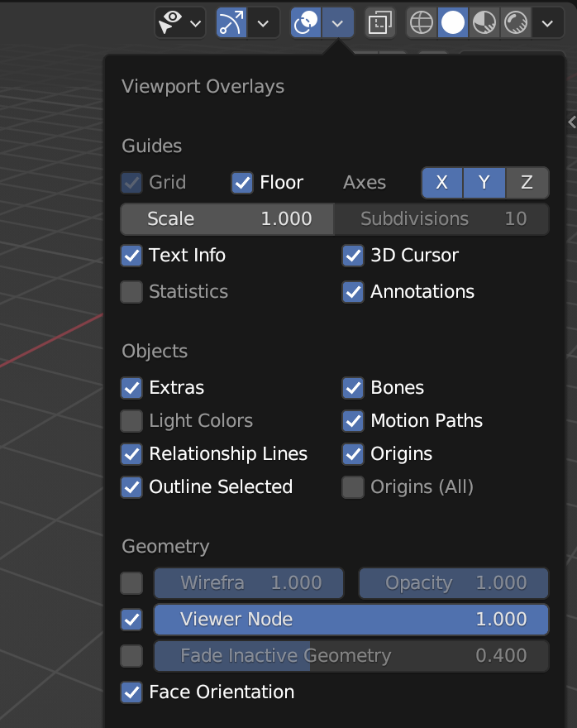Screen dimensions: 577x728
Task: Click the Viewer Node opacity slider
Action: click(x=351, y=620)
